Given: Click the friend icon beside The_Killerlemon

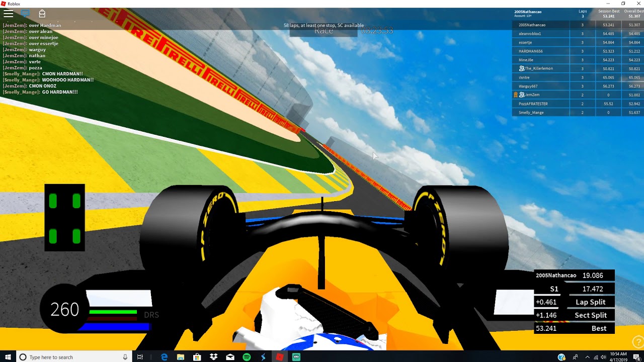Looking at the screenshot, I should [522, 68].
